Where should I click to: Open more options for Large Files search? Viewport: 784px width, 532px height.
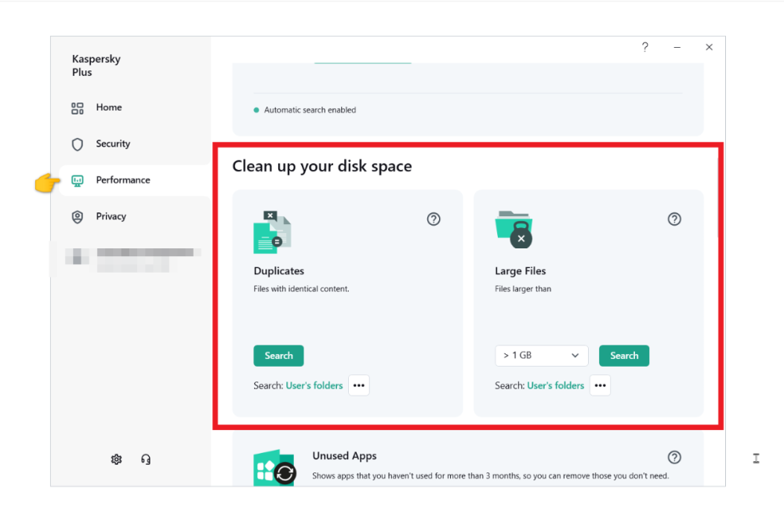600,385
